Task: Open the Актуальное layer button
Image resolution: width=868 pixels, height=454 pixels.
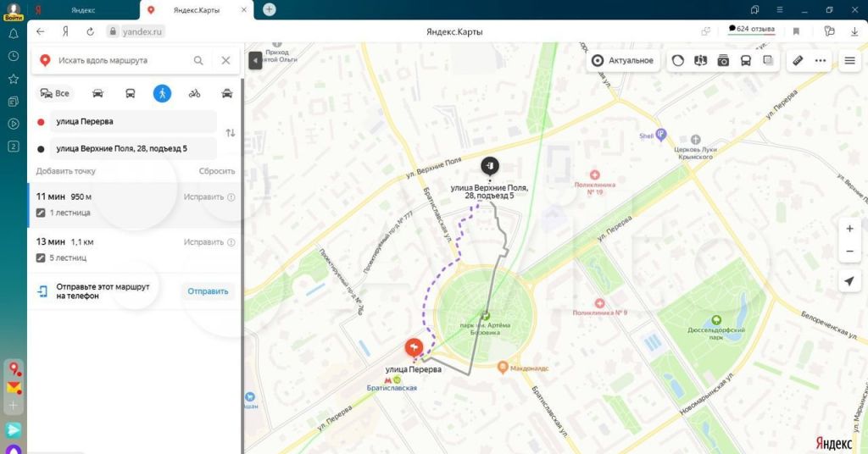Action: (x=623, y=60)
